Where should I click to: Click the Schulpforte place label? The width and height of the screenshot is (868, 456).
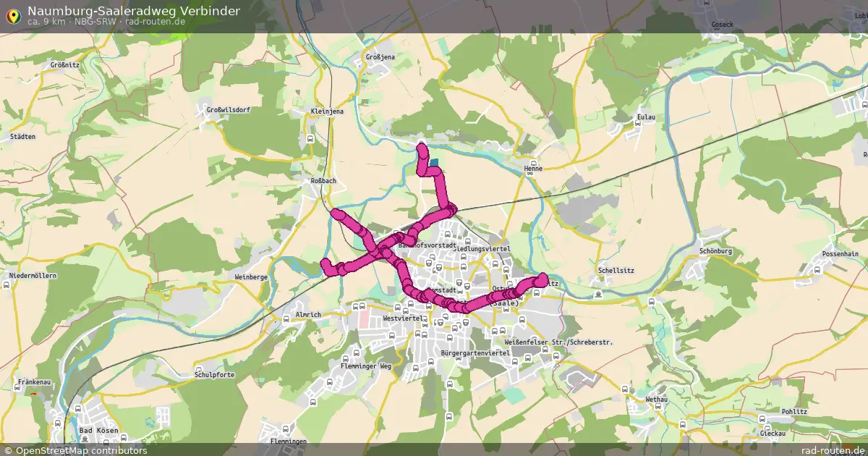214,375
